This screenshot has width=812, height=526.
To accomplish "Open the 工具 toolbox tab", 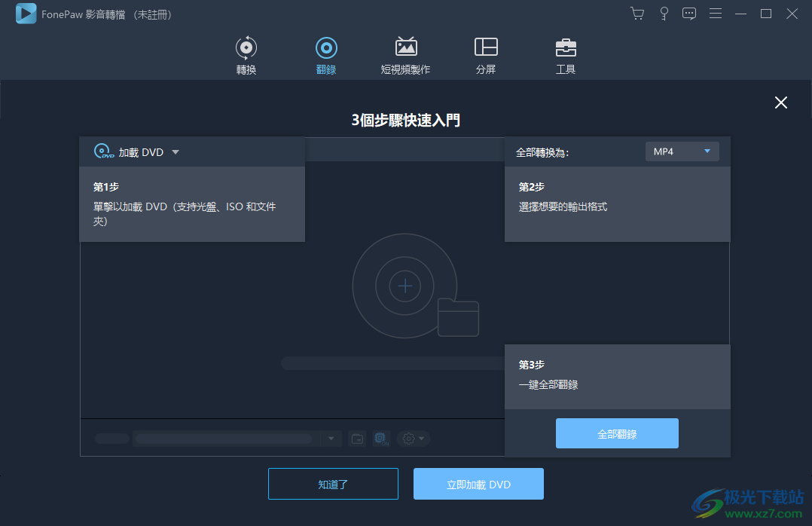I will pos(566,55).
